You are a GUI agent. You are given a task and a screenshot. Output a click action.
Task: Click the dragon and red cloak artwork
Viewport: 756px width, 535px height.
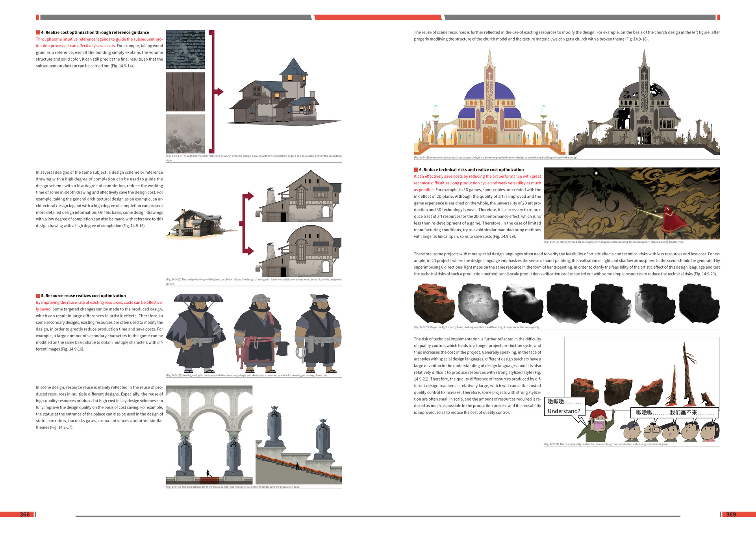pyautogui.click(x=632, y=203)
